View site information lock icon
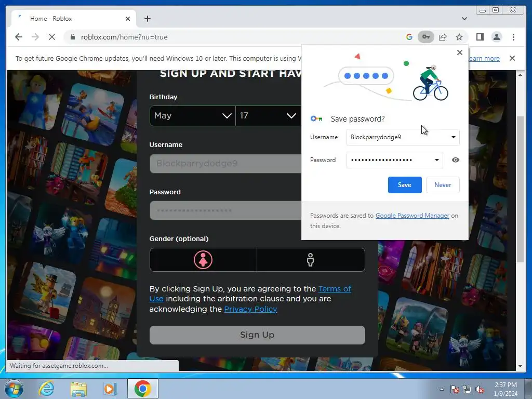This screenshot has width=532, height=399. tap(73, 37)
